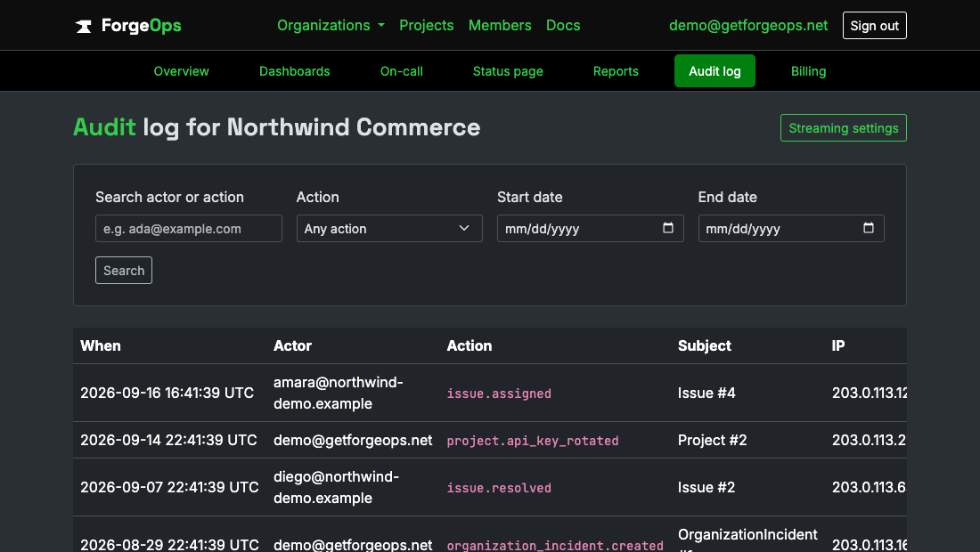This screenshot has width=980, height=552.
Task: Click the Sign out button
Action: tap(874, 26)
